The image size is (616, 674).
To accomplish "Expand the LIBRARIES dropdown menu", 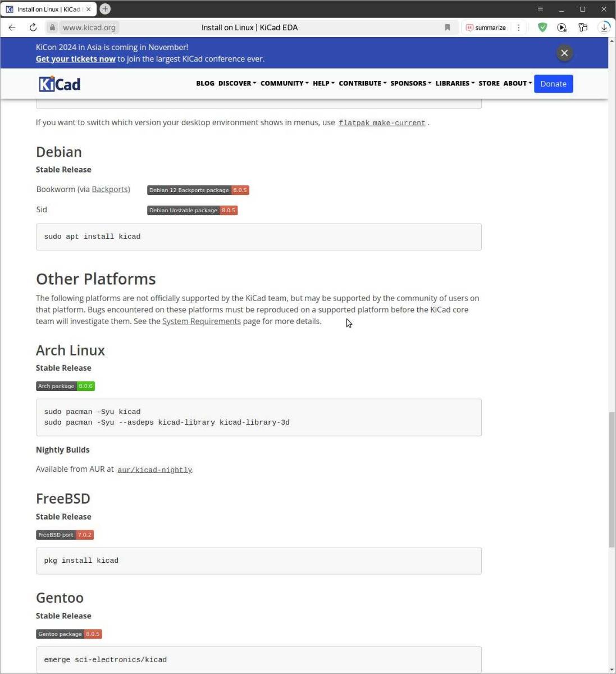I will tap(455, 83).
